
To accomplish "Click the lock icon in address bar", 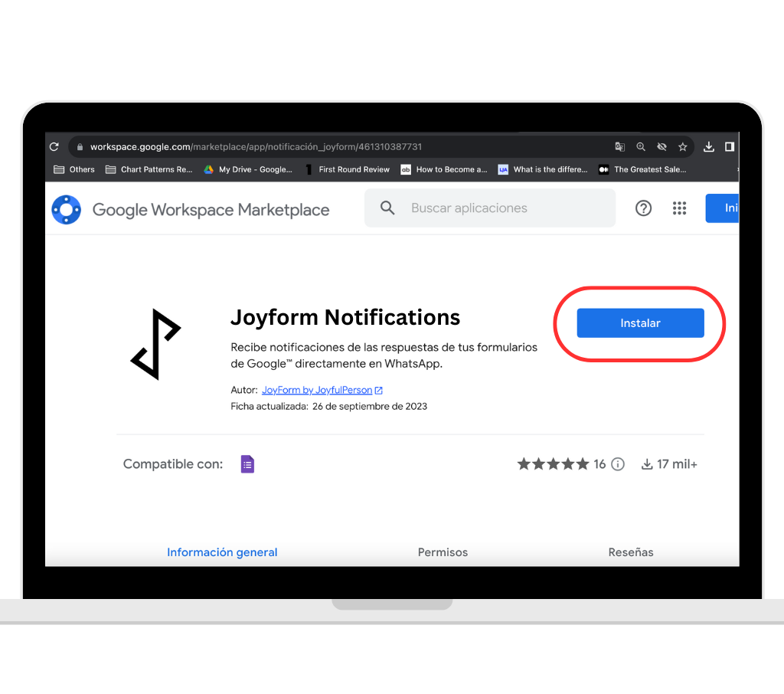I will tap(80, 147).
